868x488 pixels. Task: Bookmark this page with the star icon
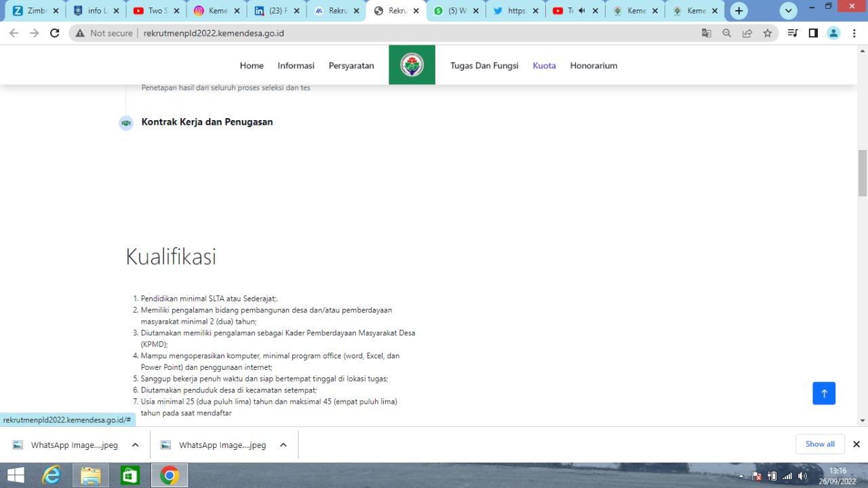coord(768,33)
